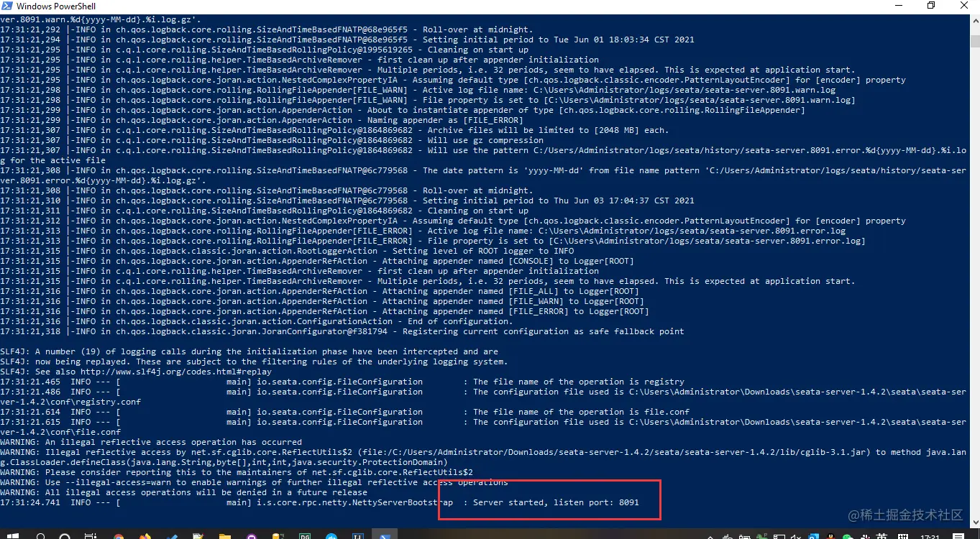This screenshot has width=980, height=539.
Task: Click the network tray icon
Action: click(x=779, y=536)
